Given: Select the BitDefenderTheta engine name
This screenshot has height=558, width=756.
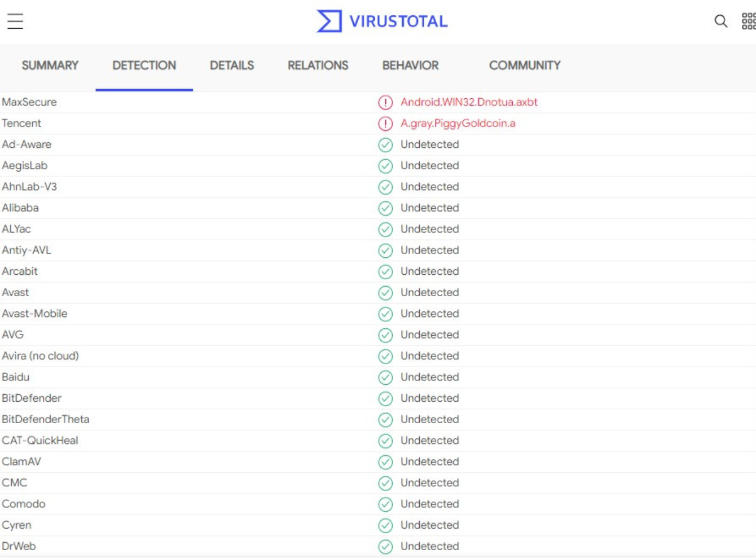Looking at the screenshot, I should (x=46, y=419).
